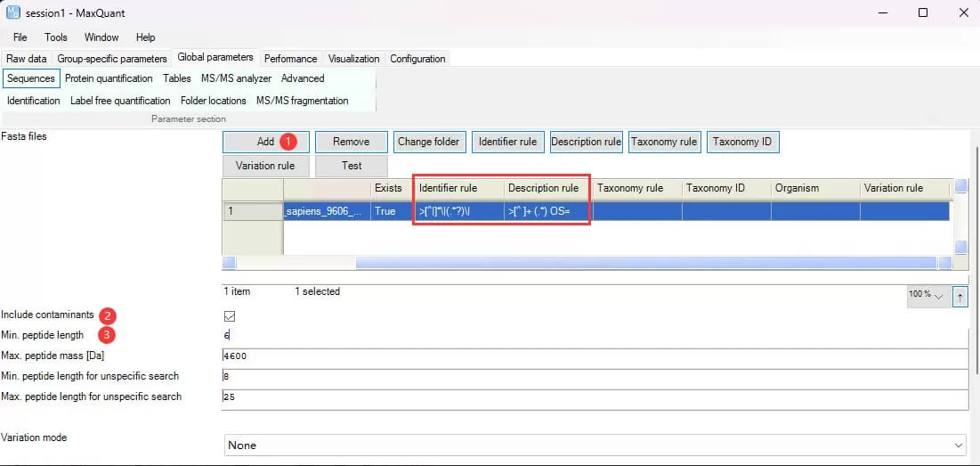Switch to the Raw data tab
The image size is (980, 466).
pos(27,59)
